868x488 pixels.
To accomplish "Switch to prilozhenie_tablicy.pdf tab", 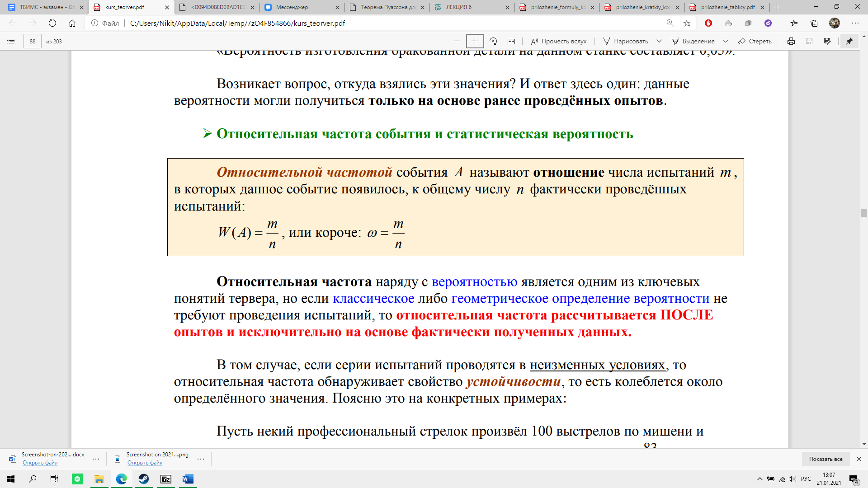I will (x=727, y=7).
